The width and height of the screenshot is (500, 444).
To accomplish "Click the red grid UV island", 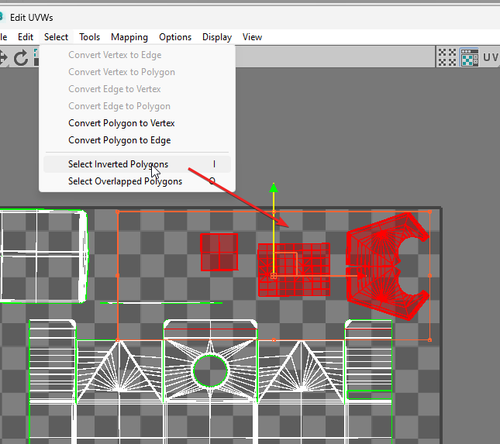I will point(294,270).
